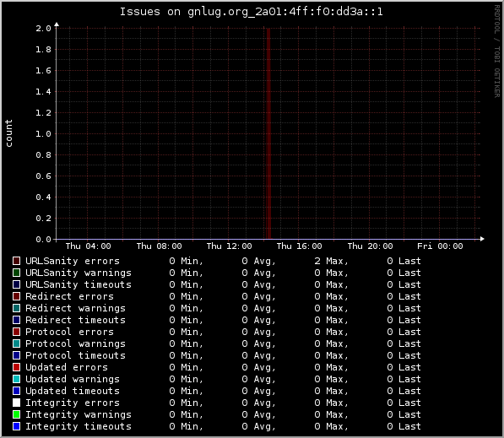Viewport: 504px width, 438px height.
Task: Click the Thu 04:00 time axis label
Action: (x=89, y=246)
